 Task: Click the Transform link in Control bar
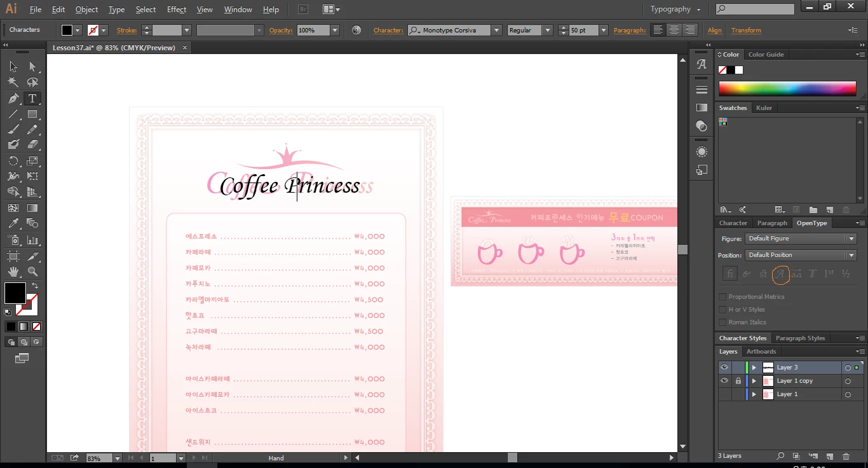pos(746,30)
